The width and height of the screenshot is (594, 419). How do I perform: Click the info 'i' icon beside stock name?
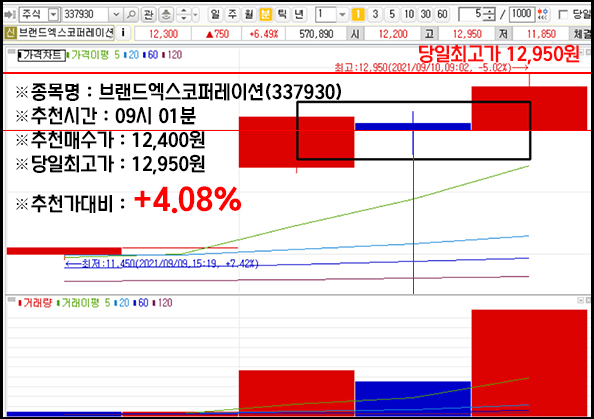(123, 33)
